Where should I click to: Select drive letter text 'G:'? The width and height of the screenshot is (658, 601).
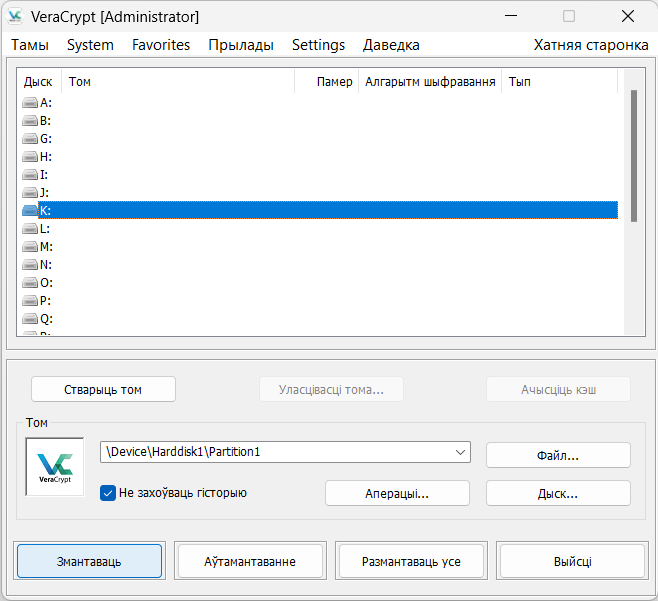[x=46, y=138]
